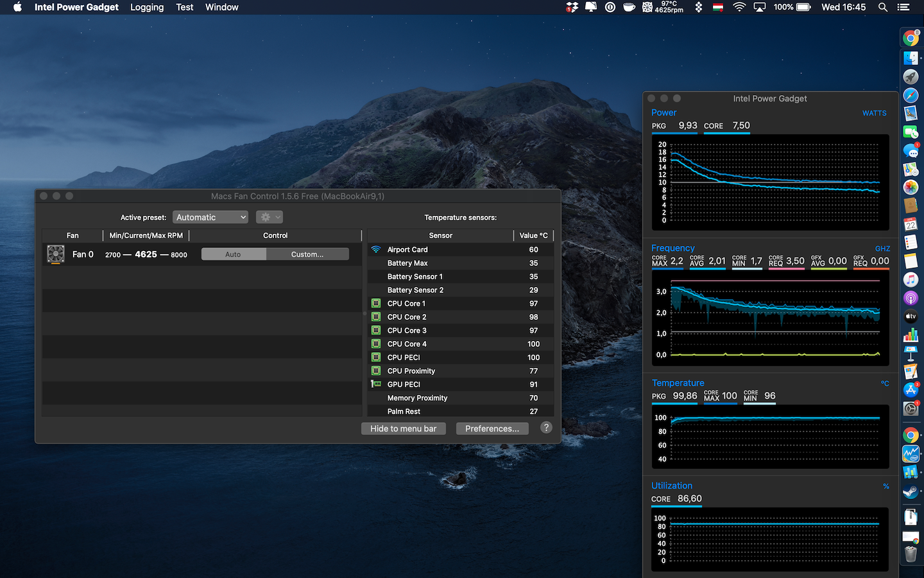Open the Active preset Automatic dropdown
The height and width of the screenshot is (578, 924).
click(210, 217)
